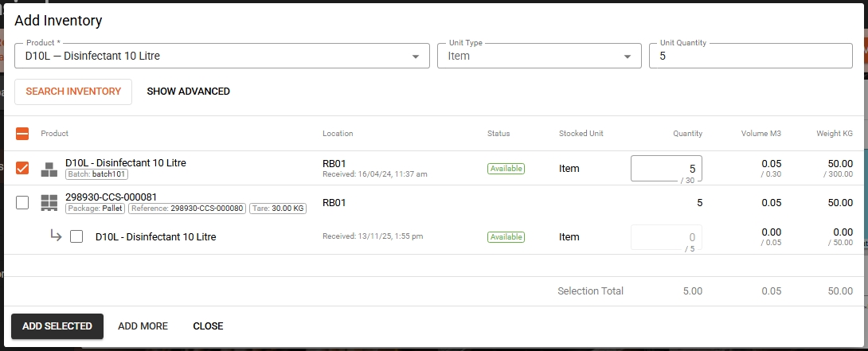
Task: Click the Add More button
Action: [x=143, y=326]
